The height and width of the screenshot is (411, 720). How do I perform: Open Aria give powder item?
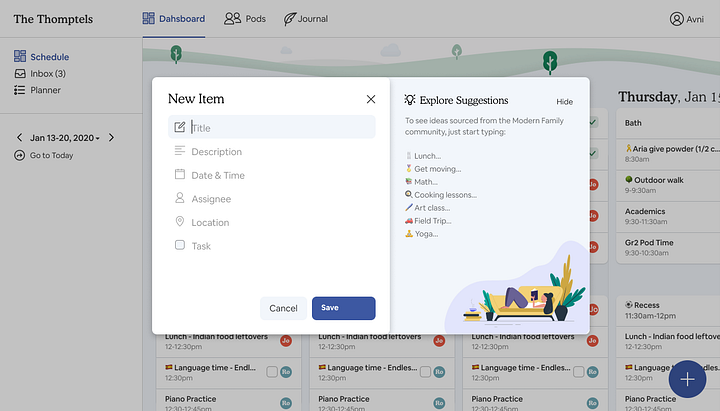click(x=668, y=153)
